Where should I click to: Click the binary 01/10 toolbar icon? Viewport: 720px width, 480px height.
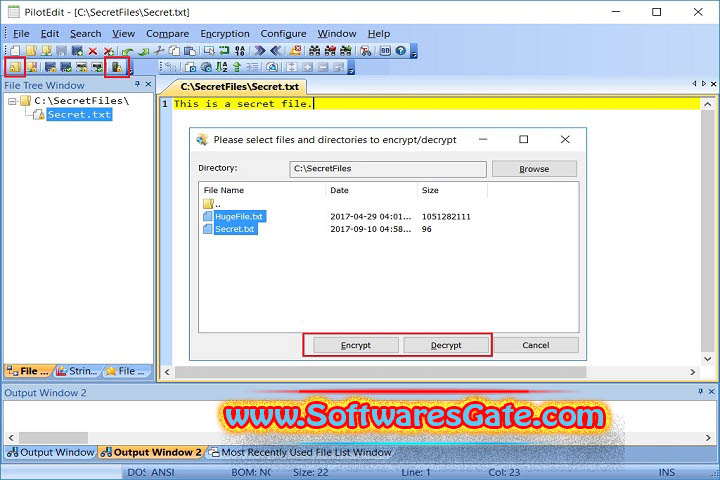(240, 51)
